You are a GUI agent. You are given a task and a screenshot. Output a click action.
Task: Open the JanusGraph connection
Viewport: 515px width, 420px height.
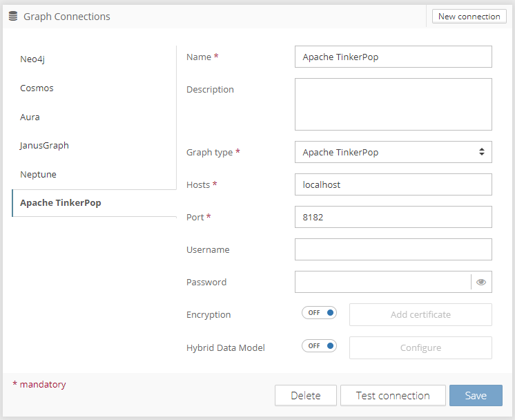pos(44,146)
